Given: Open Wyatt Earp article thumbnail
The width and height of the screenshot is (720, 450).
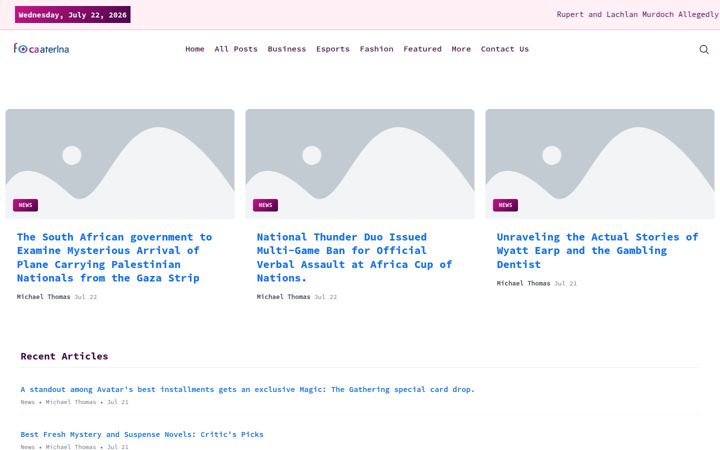Looking at the screenshot, I should click(600, 163).
